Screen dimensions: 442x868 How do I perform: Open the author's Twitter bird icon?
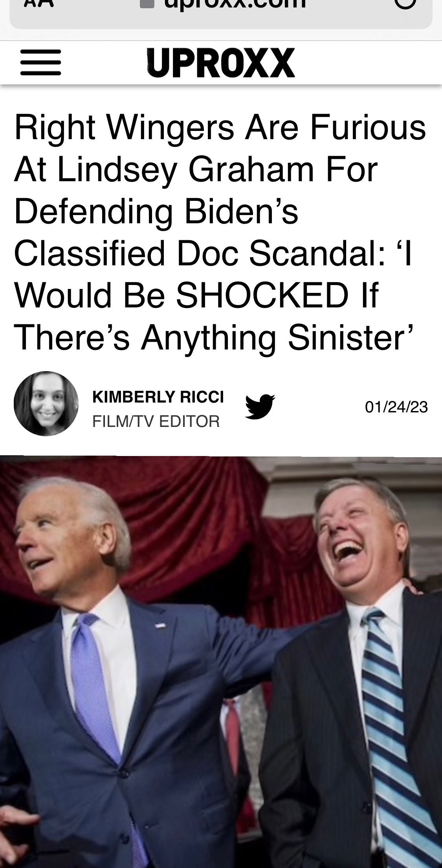260,406
